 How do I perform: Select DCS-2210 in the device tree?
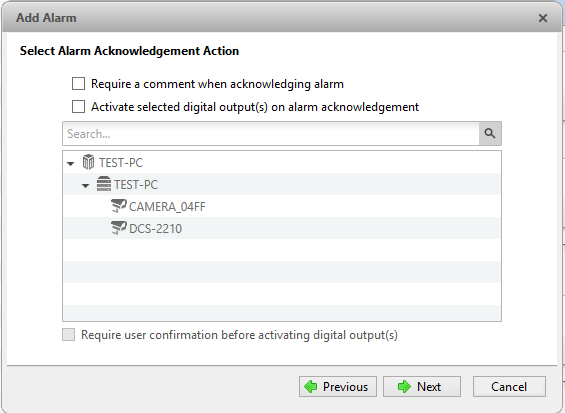pyautogui.click(x=155, y=229)
